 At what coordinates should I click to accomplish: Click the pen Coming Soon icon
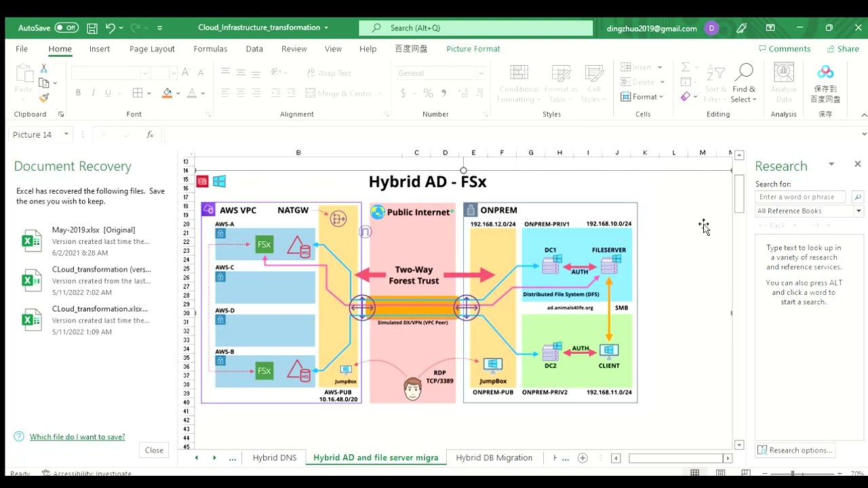pyautogui.click(x=742, y=28)
